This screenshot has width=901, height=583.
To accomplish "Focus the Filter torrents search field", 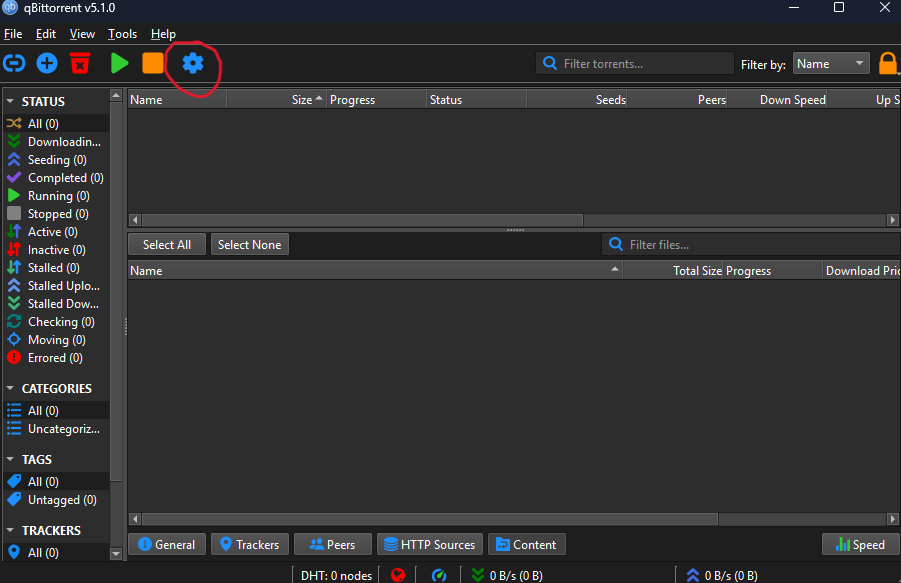I will pyautogui.click(x=635, y=63).
